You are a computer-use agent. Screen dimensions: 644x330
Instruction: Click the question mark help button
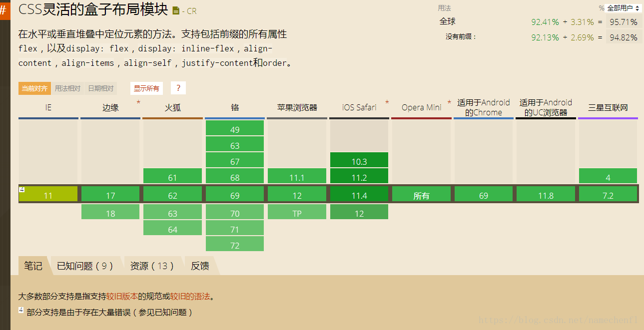pyautogui.click(x=178, y=88)
